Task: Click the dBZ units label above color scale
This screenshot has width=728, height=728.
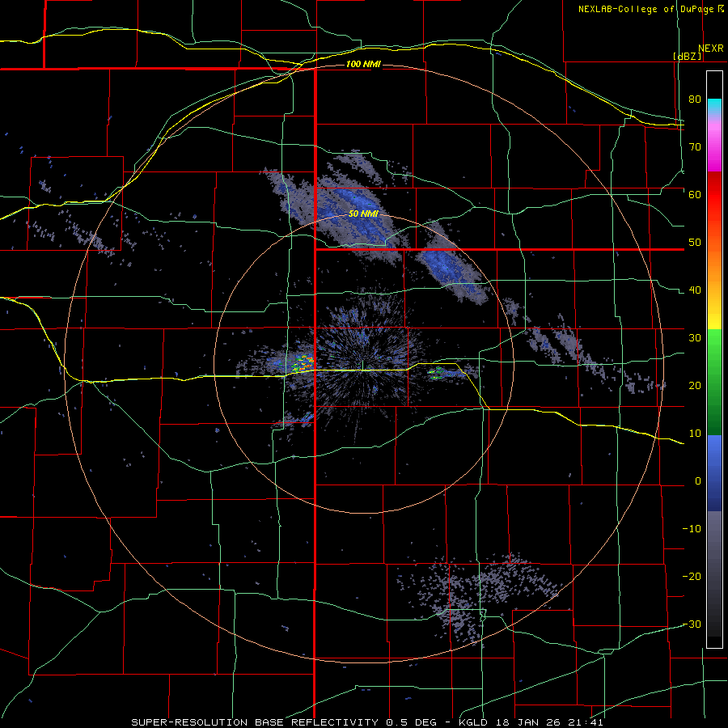Action: point(687,56)
